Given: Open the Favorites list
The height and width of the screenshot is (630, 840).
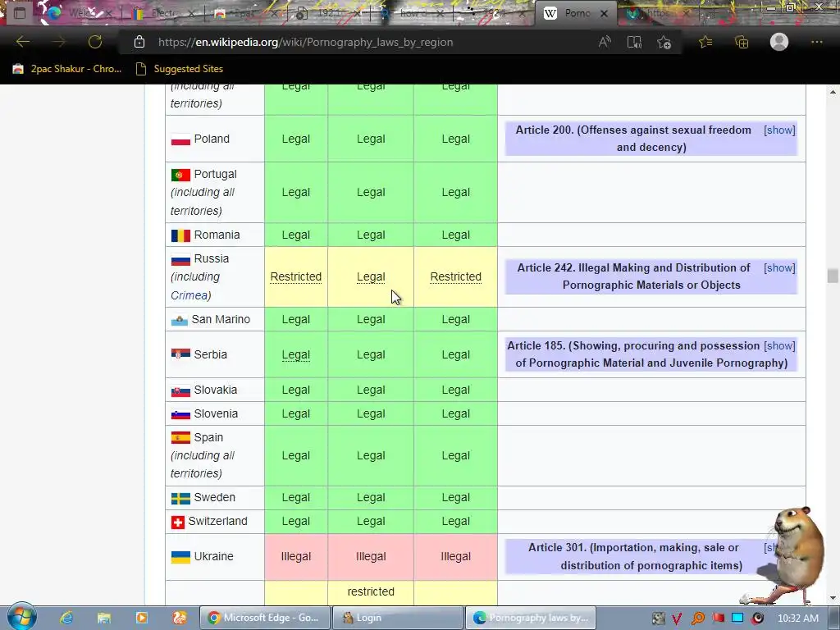Looking at the screenshot, I should (x=705, y=42).
